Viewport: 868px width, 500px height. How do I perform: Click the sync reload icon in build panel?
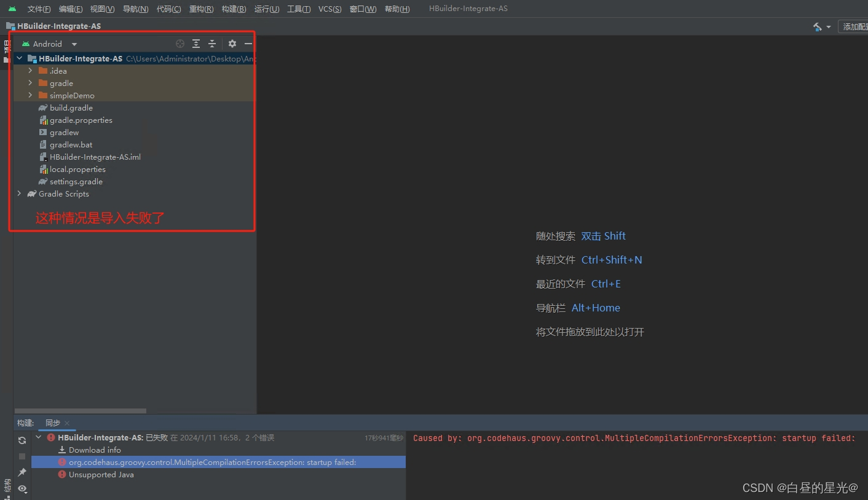click(22, 440)
